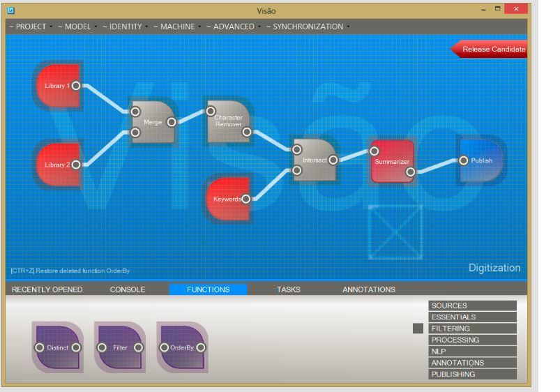Click the Release Candidate banner

[x=492, y=50]
